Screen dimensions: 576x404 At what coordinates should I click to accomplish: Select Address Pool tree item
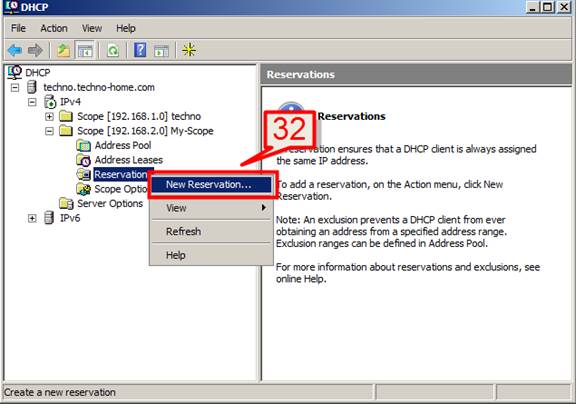click(123, 145)
